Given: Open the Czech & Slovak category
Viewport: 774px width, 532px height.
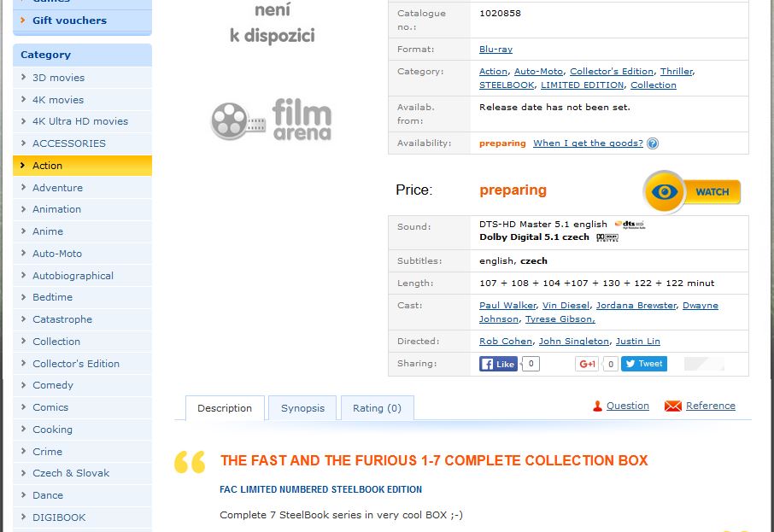Looking at the screenshot, I should pos(82,473).
